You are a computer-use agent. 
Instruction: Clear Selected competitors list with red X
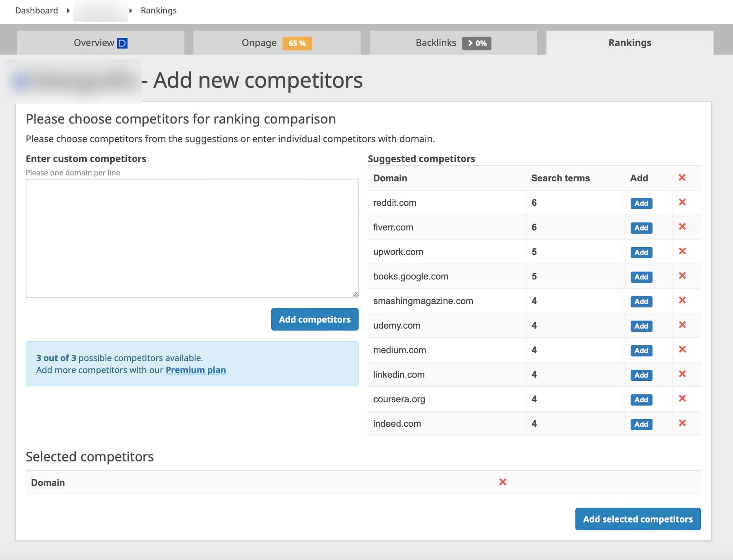point(503,482)
